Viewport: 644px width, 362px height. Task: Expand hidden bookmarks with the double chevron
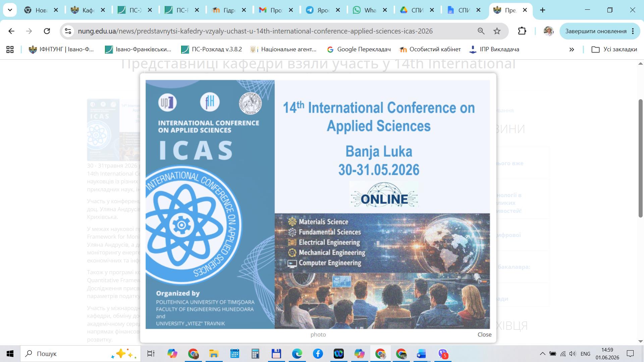572,50
